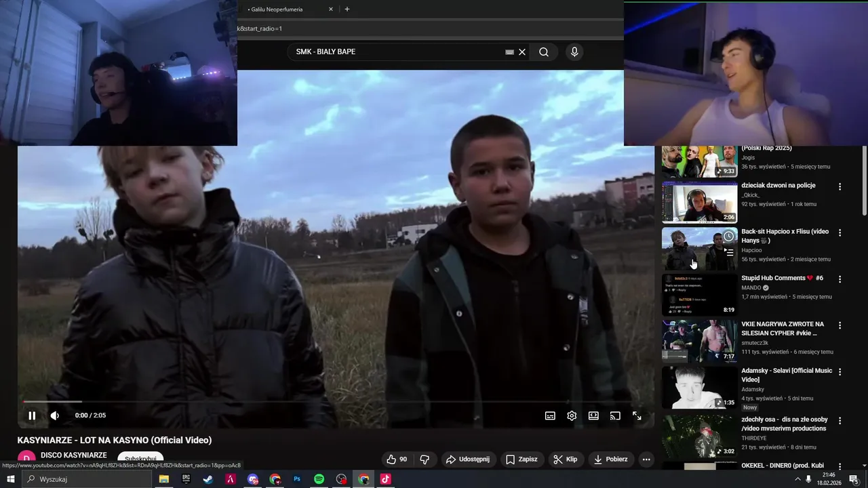Open the Adamsky - Selavi video title
Image resolution: width=868 pixels, height=488 pixels.
pos(787,375)
